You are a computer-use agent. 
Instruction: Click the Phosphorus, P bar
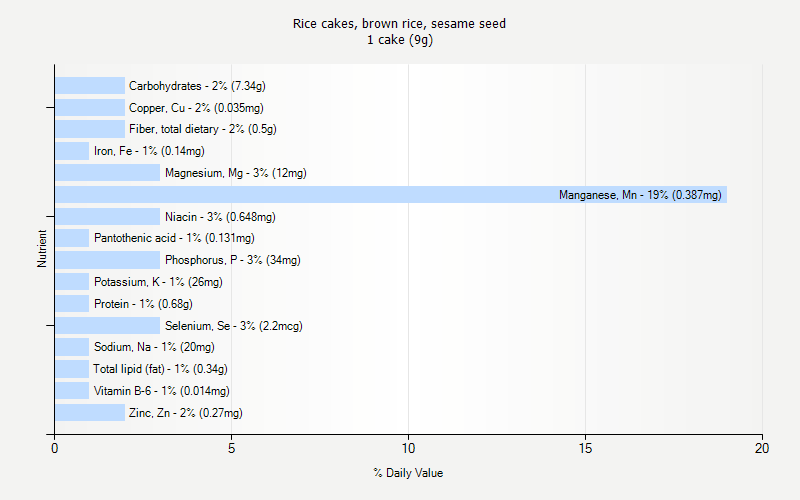(x=107, y=260)
